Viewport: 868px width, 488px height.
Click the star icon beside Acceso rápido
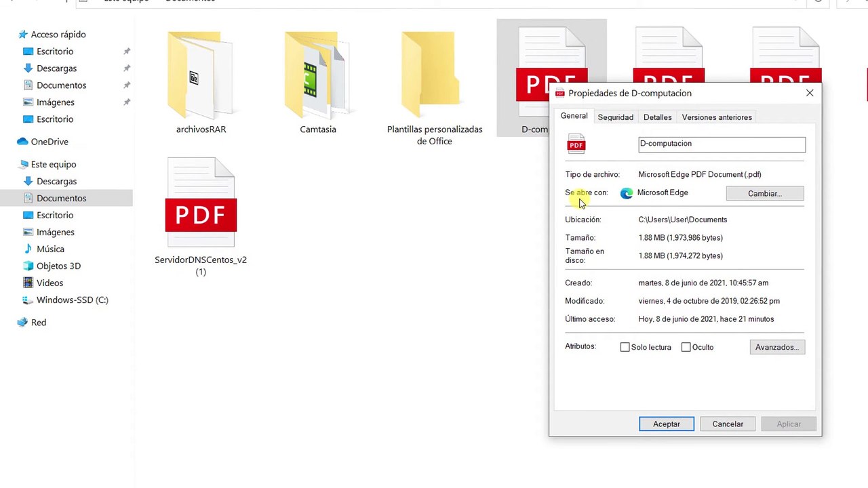tap(23, 35)
